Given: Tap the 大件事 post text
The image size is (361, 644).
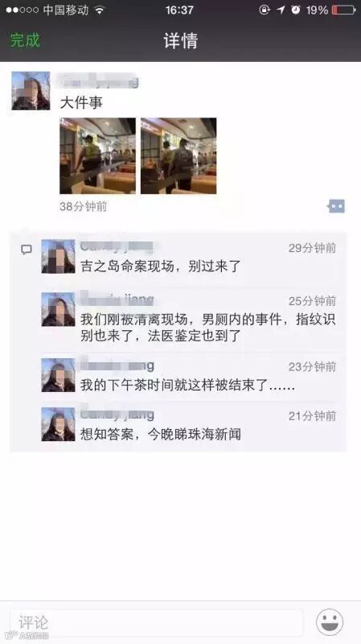Looking at the screenshot, I should click(81, 102).
